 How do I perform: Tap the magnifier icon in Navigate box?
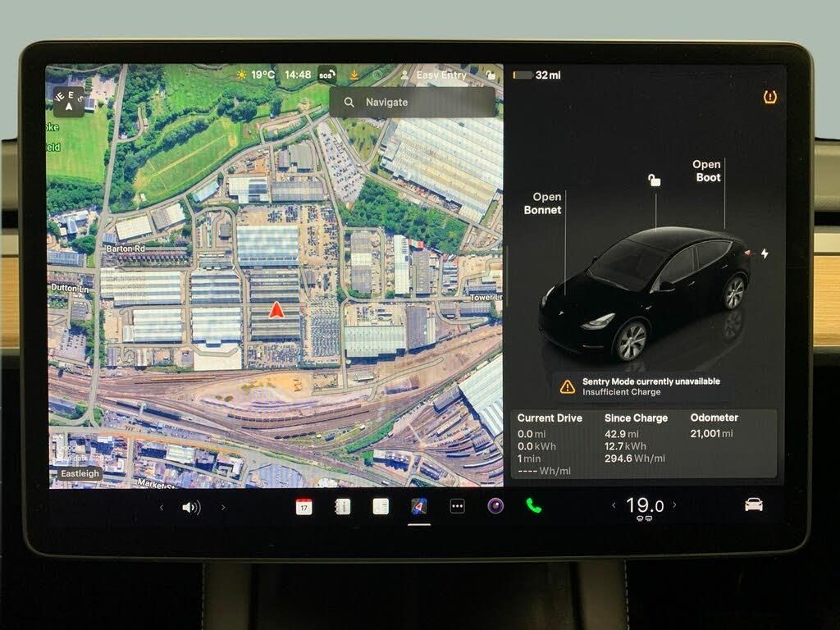pyautogui.click(x=349, y=102)
